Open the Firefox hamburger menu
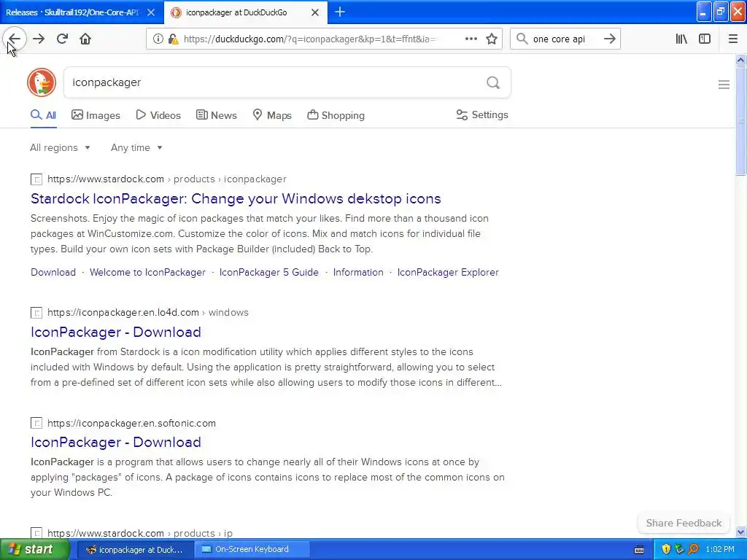 click(732, 39)
